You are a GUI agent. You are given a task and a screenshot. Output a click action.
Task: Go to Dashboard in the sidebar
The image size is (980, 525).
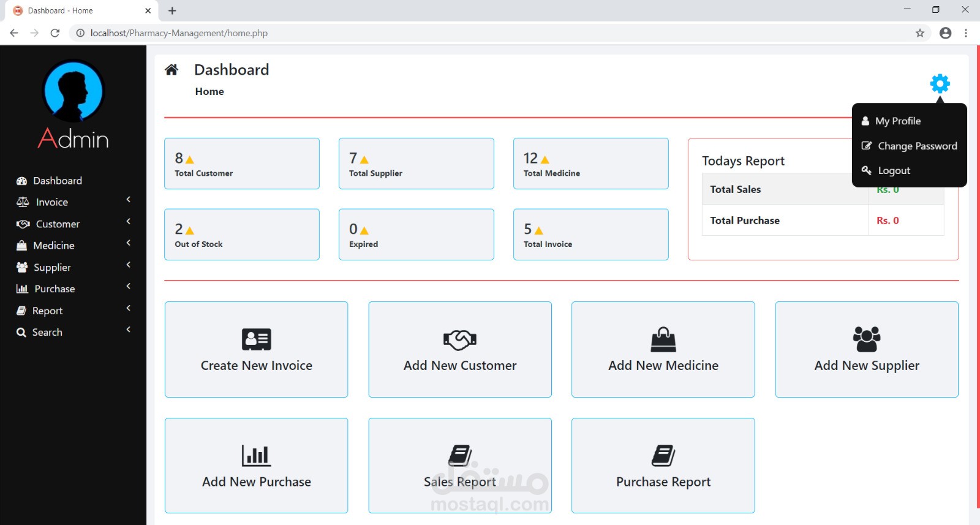click(x=57, y=181)
